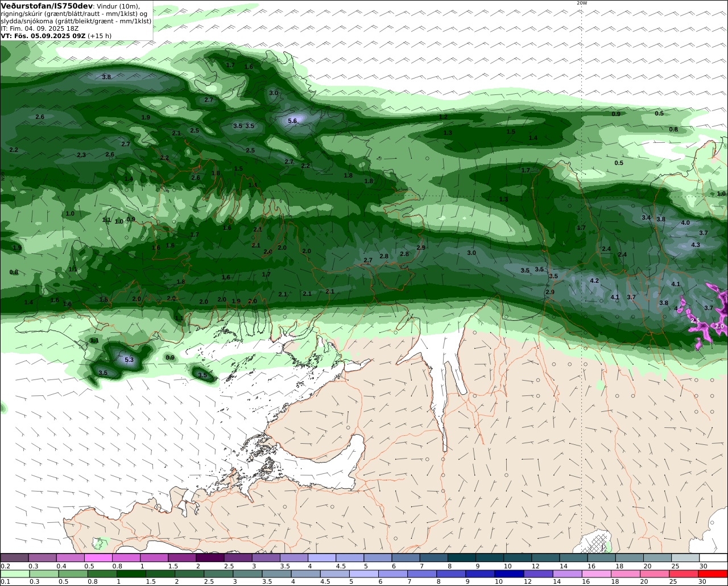Click the '0.2' label in the legend

tap(5, 566)
